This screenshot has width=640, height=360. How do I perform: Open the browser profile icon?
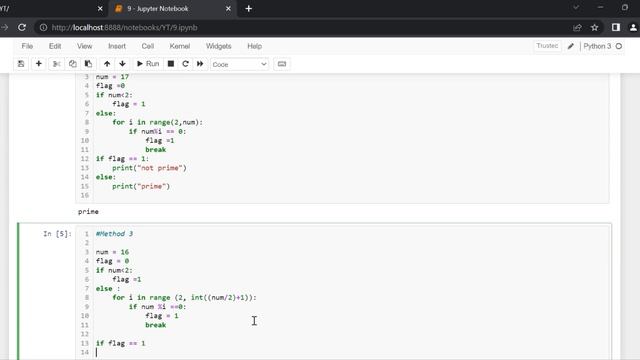(633, 27)
